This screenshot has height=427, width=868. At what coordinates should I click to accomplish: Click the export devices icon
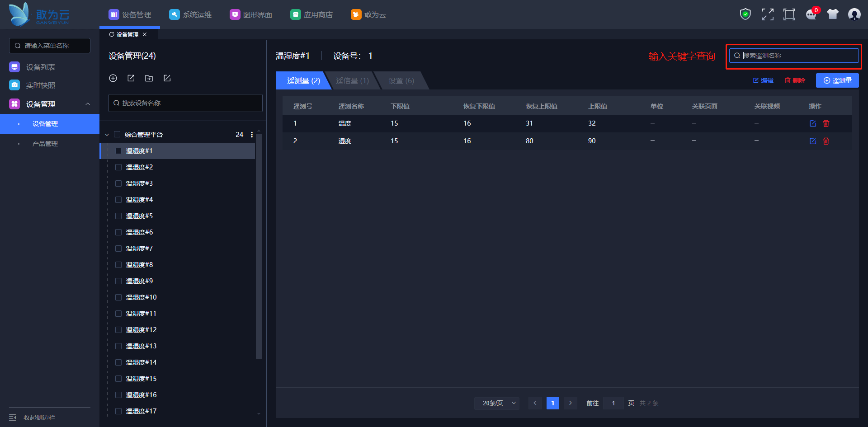[x=131, y=78]
